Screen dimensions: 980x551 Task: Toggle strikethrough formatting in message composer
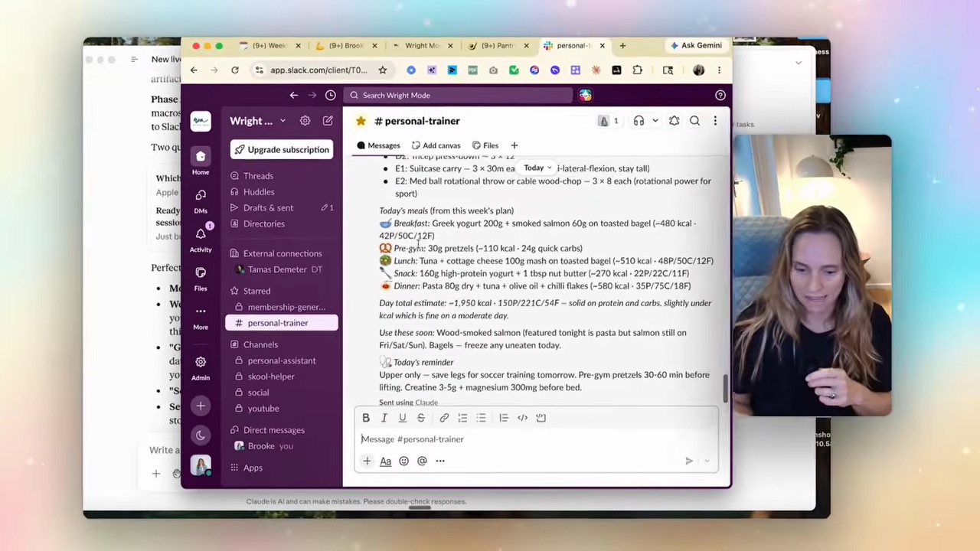coord(420,418)
